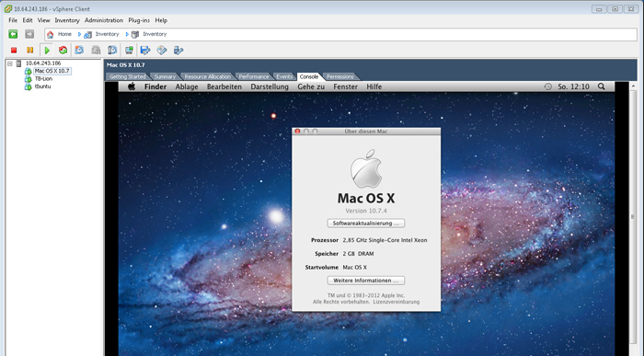Click the Home breadcrumb text
Image resolution: width=644 pixels, height=356 pixels.
click(x=64, y=34)
